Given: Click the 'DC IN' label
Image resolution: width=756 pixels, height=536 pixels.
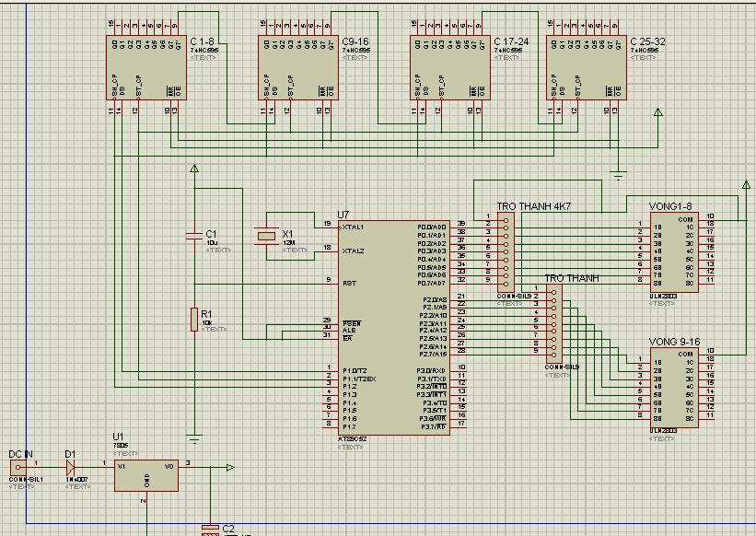Looking at the screenshot, I should 21,454.
